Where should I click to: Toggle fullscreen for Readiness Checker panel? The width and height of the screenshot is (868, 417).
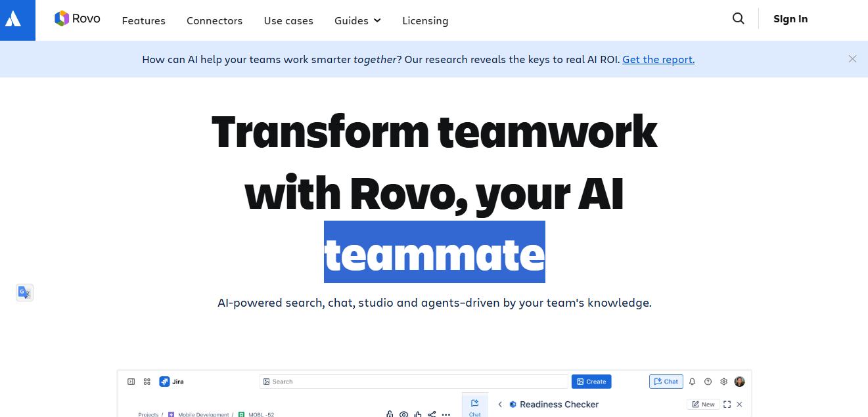point(727,405)
